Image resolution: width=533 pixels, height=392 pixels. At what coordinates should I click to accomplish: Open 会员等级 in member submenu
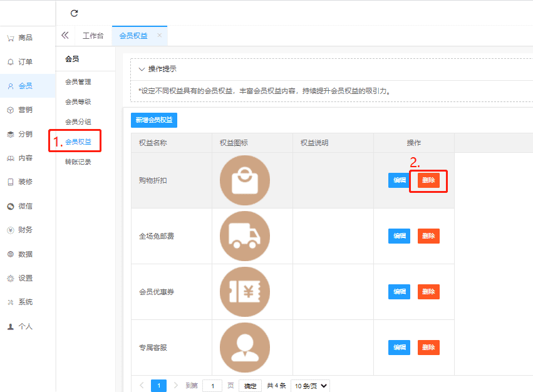point(78,101)
